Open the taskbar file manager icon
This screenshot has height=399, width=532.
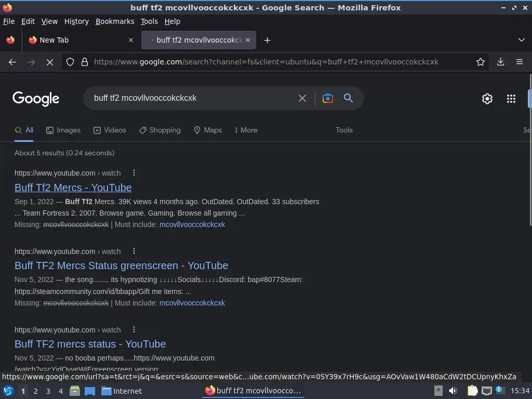pos(75,391)
